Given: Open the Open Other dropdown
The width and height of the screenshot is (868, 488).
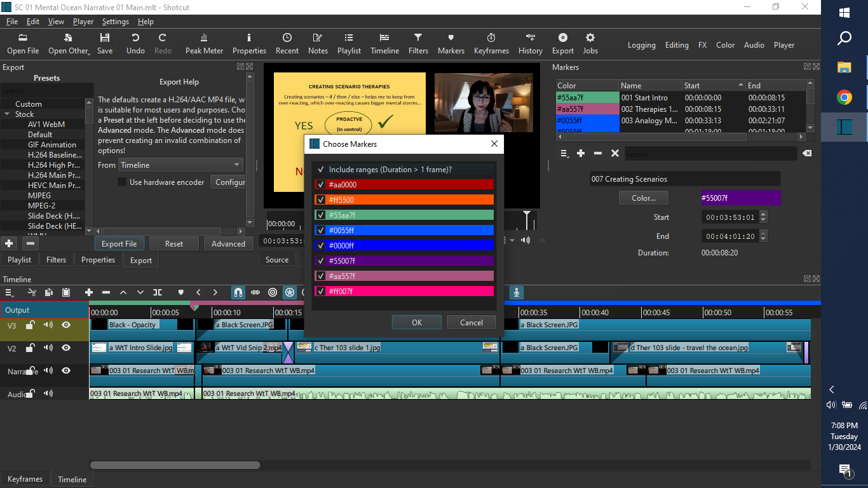Looking at the screenshot, I should [x=69, y=43].
